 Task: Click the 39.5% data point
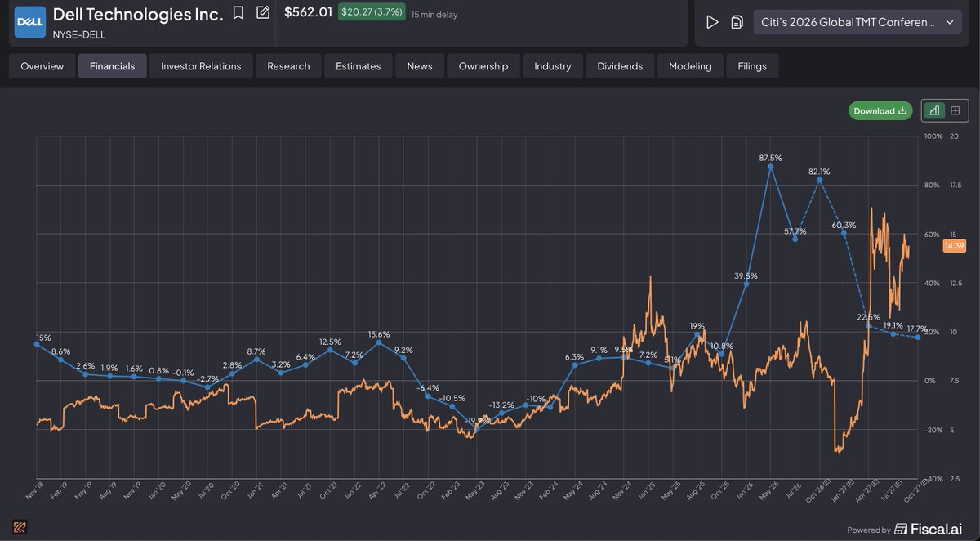click(x=746, y=284)
